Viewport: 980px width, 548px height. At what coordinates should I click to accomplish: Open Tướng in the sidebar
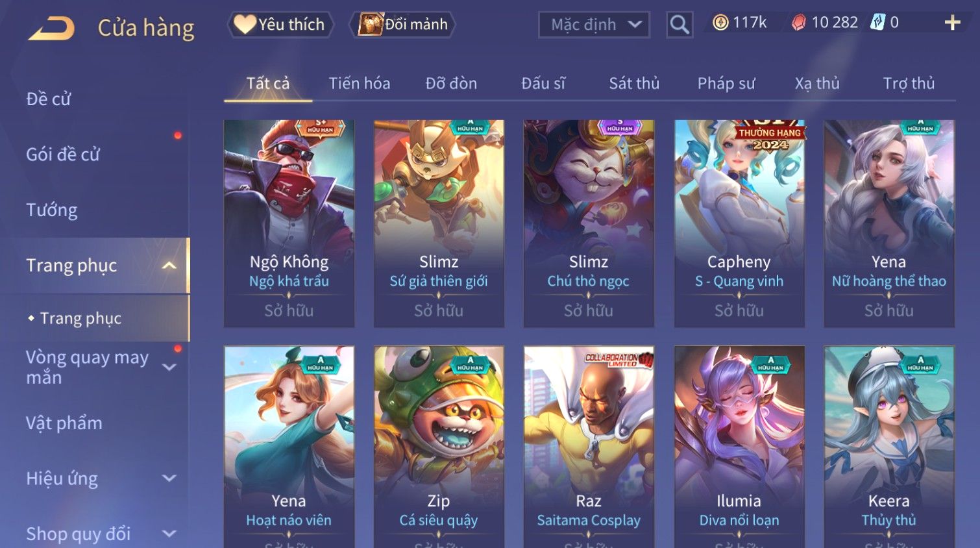click(x=52, y=210)
